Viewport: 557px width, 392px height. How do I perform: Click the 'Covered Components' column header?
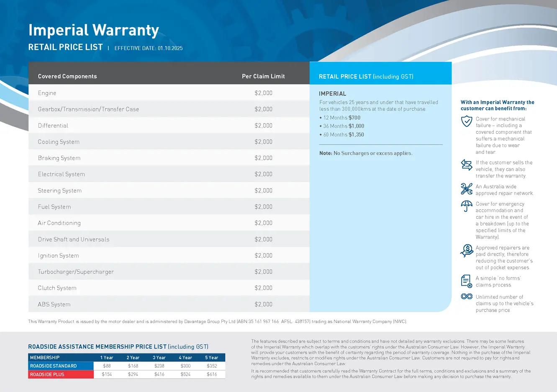tap(67, 76)
